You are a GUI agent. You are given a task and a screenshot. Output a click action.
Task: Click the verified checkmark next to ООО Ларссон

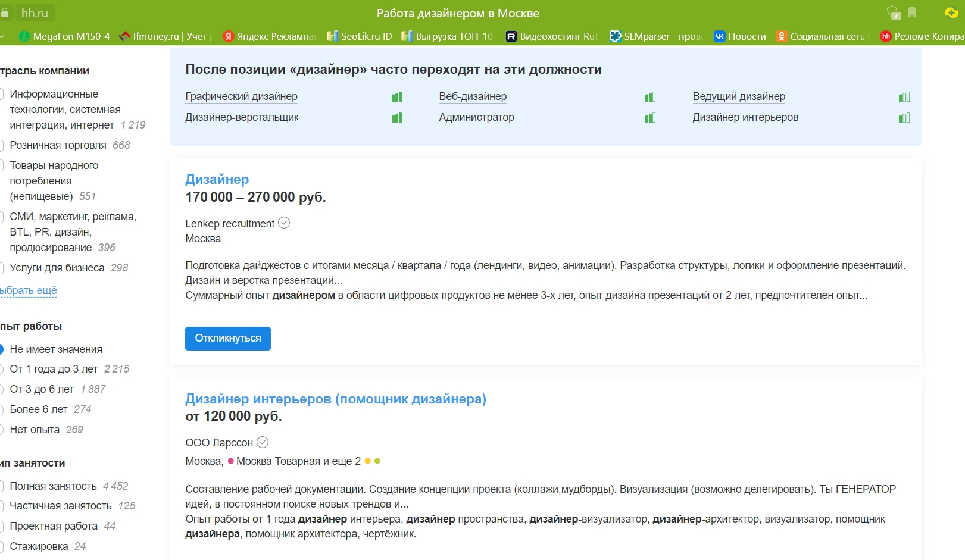coord(263,442)
